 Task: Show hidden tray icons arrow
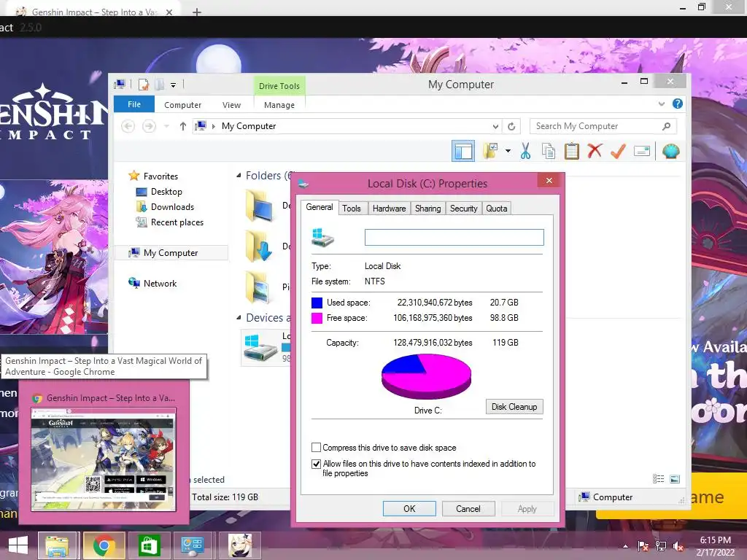click(x=625, y=546)
